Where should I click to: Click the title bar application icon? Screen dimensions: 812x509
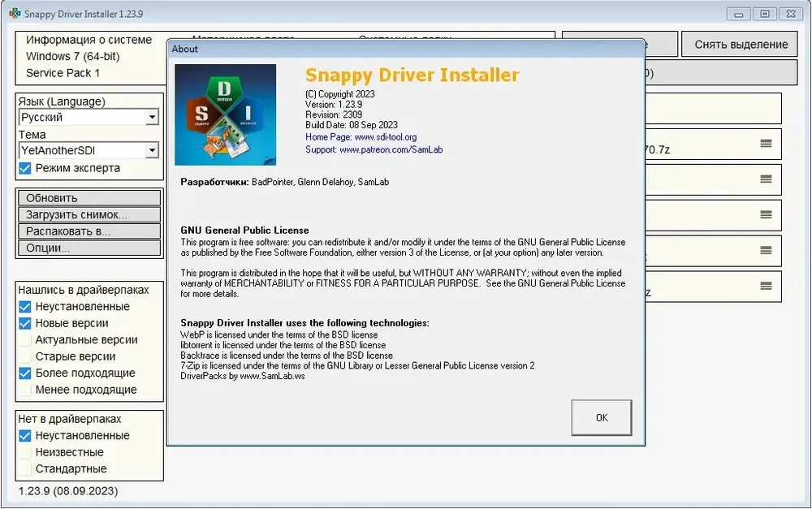tap(15, 14)
